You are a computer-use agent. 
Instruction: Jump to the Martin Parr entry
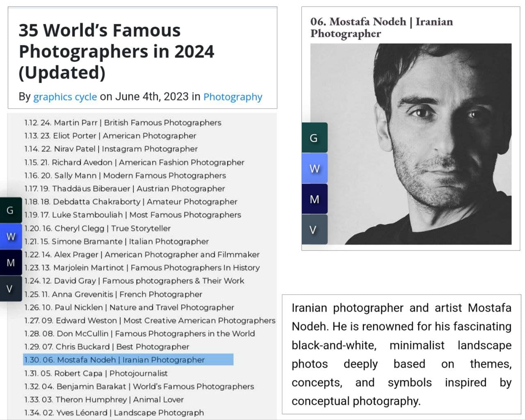click(x=123, y=123)
